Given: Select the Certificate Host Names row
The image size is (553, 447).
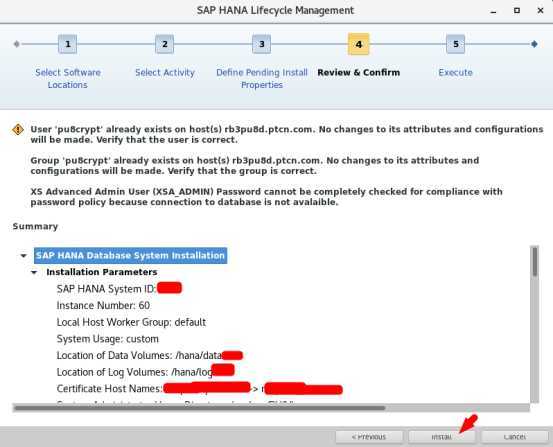Looking at the screenshot, I should point(199,388).
